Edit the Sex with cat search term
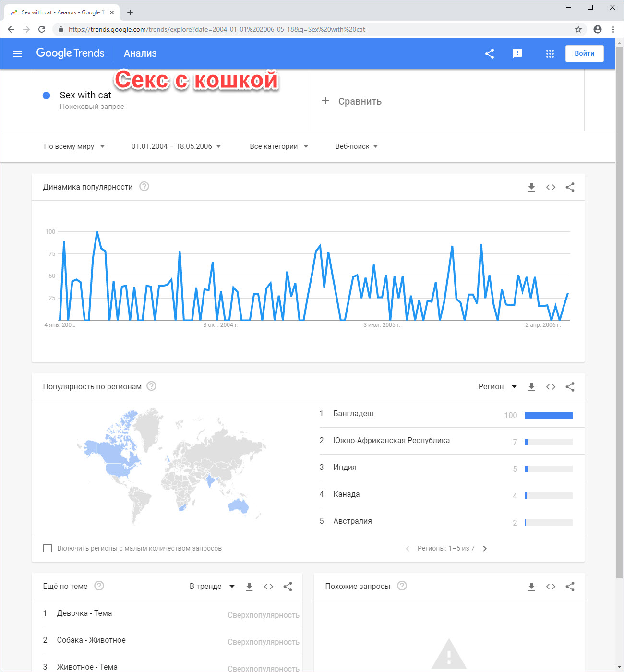 pos(85,95)
